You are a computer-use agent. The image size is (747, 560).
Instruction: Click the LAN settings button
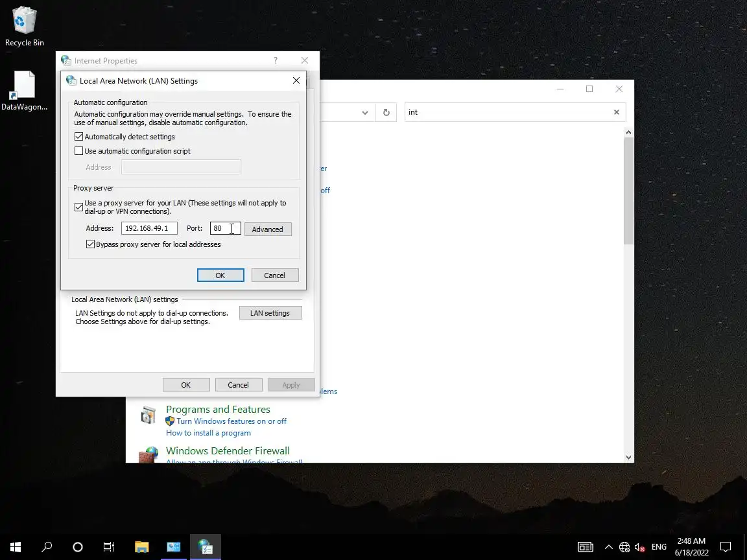coord(270,313)
